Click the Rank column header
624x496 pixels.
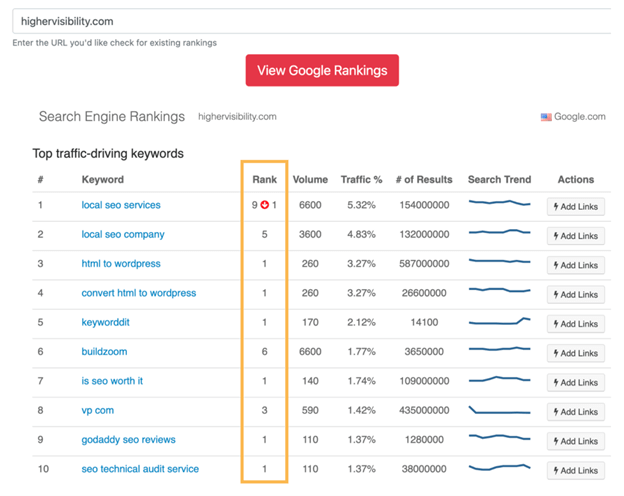265,180
